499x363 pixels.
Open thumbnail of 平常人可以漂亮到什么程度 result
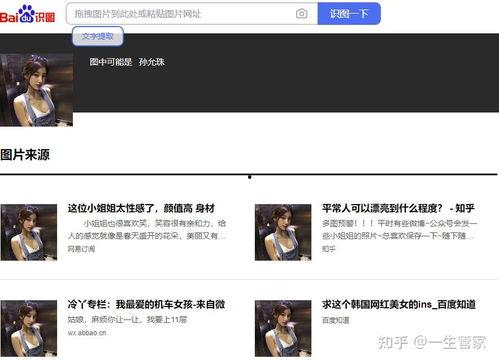click(283, 232)
